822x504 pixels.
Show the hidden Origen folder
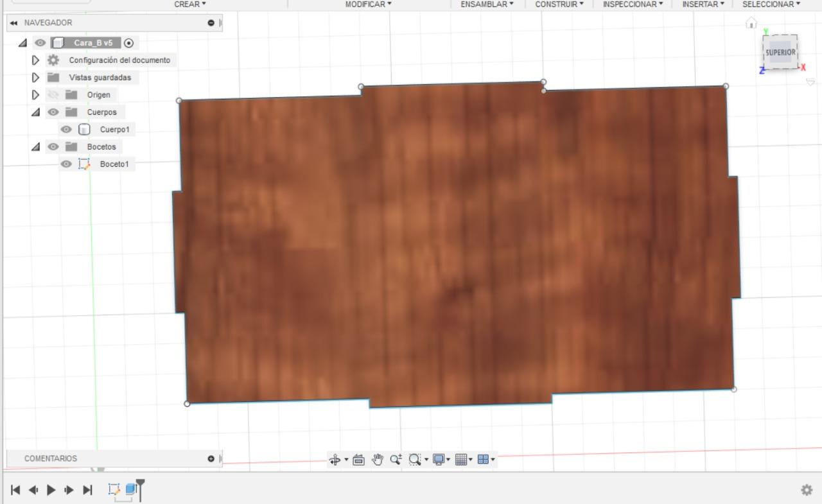pyautogui.click(x=53, y=95)
